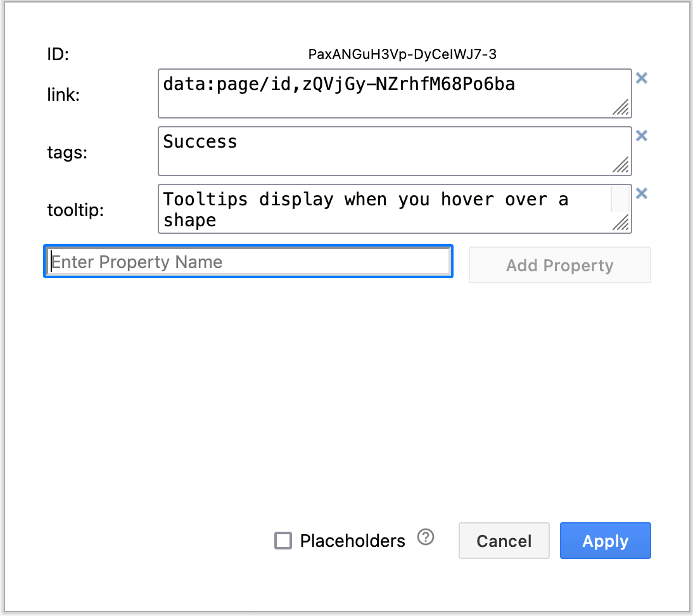The height and width of the screenshot is (616, 693).
Task: Cancel the edit data dialog
Action: pos(504,541)
